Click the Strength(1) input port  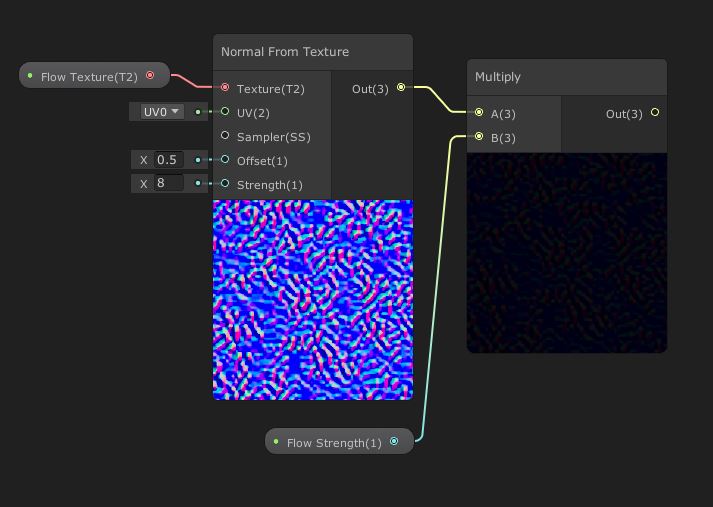pyautogui.click(x=225, y=184)
